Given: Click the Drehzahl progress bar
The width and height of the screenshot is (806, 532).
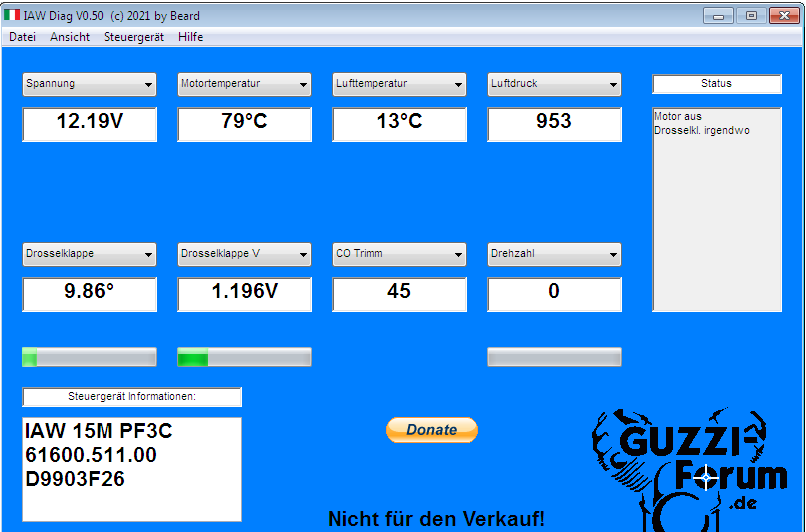Looking at the screenshot, I should [554, 357].
